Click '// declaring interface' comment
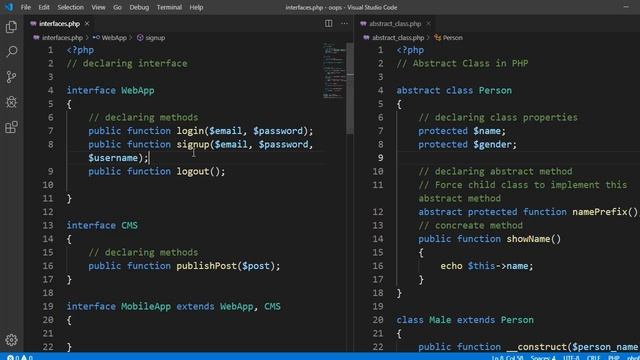The width and height of the screenshot is (640, 360). pos(127,63)
